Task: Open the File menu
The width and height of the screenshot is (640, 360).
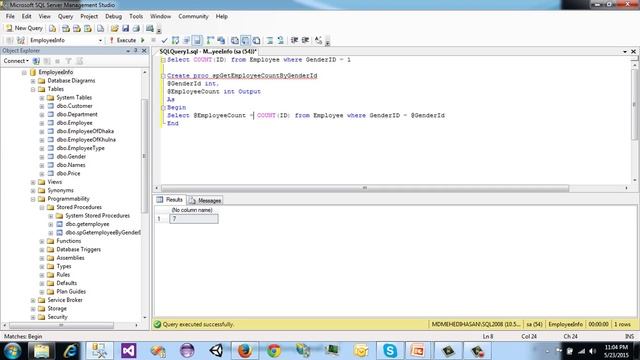Action: point(10,16)
